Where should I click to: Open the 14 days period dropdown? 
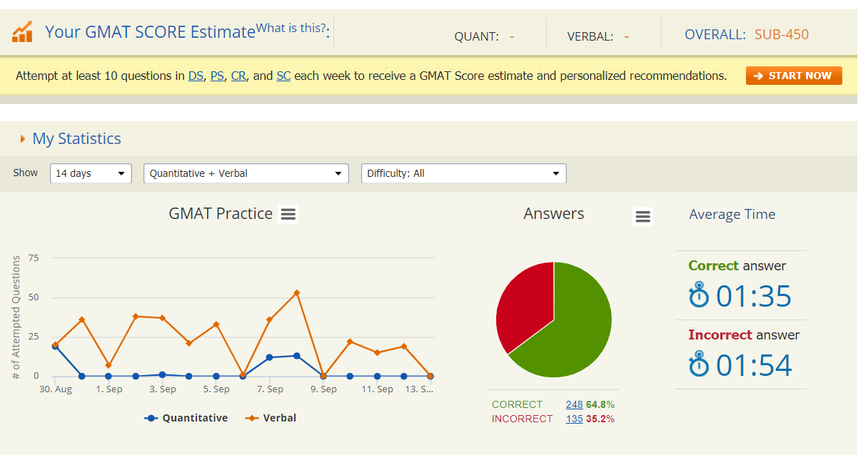pyautogui.click(x=91, y=173)
